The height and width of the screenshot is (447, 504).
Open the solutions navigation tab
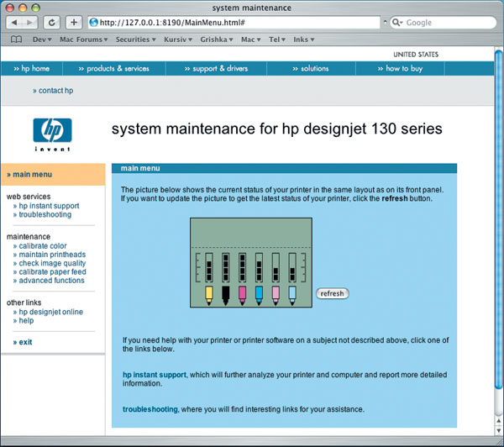pos(311,69)
